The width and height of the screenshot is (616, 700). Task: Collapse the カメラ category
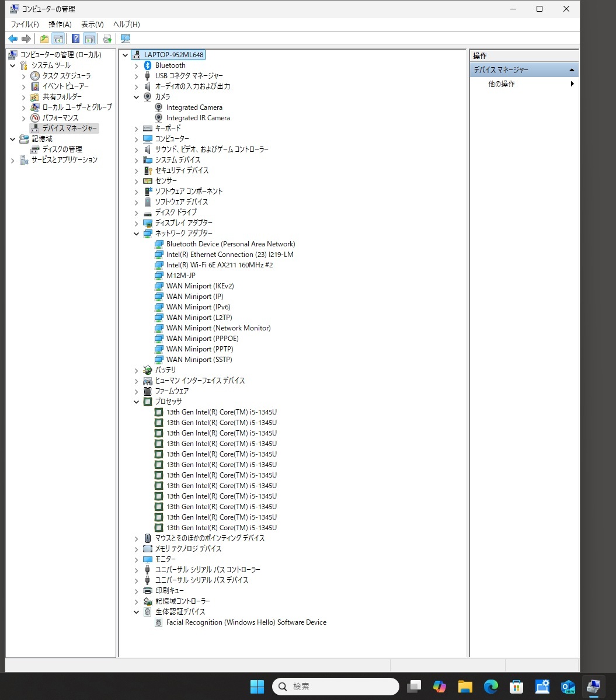coord(137,97)
